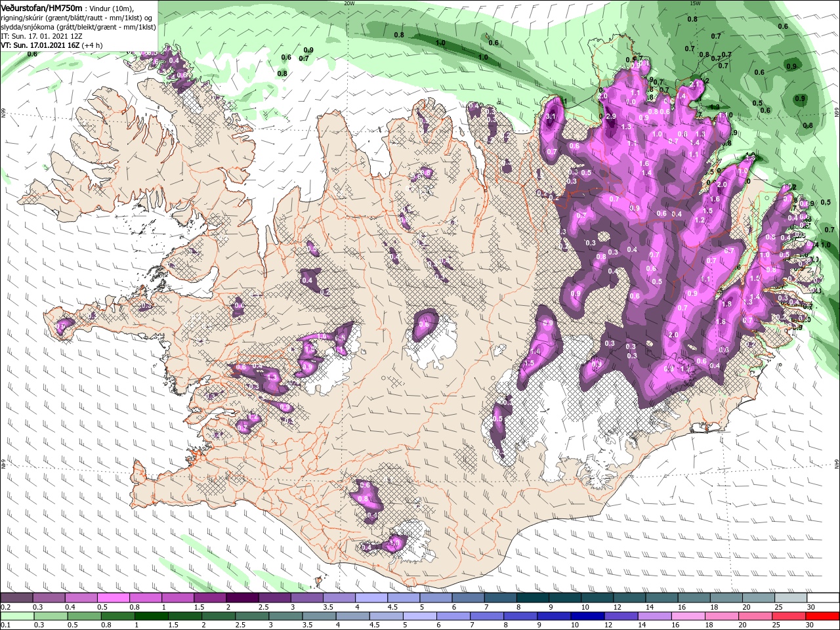Click the palest green swatch starting at 0.1
The width and height of the screenshot is (840, 630).
point(16,616)
